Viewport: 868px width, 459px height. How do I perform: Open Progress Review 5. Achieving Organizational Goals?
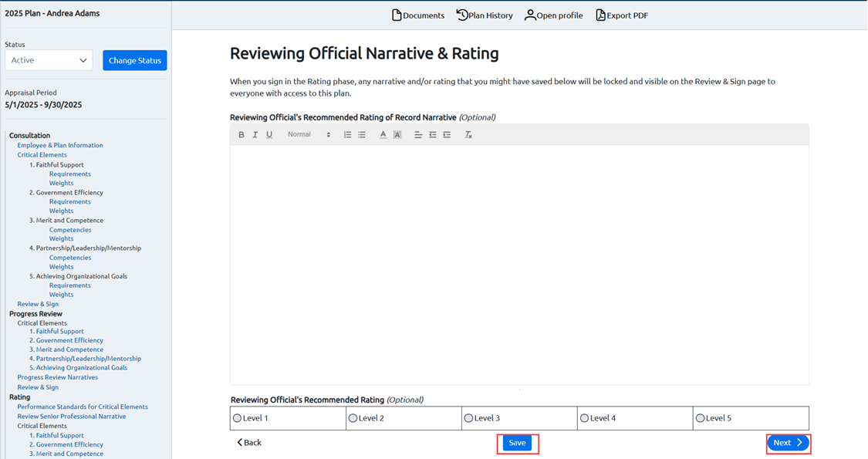coord(78,368)
